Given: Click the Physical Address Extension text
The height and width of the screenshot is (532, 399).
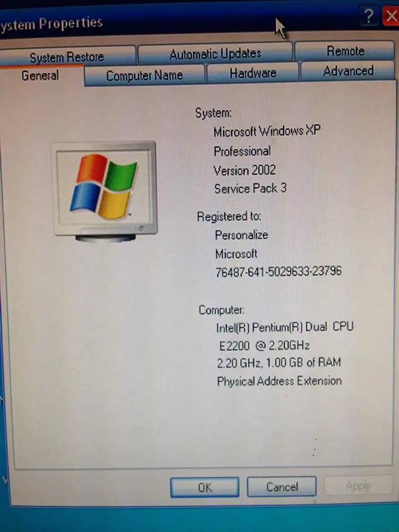Looking at the screenshot, I should click(x=279, y=381).
